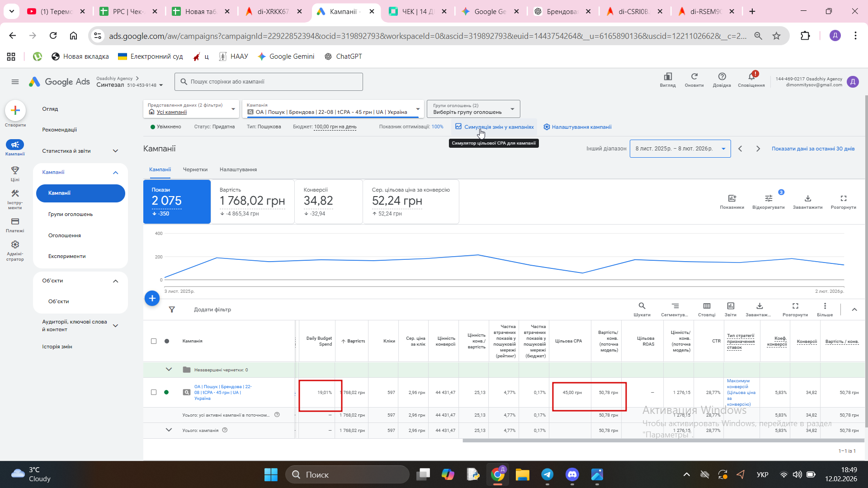The width and height of the screenshot is (868, 488).
Task: Open the Columns (Стовпці) icon
Action: tap(707, 306)
